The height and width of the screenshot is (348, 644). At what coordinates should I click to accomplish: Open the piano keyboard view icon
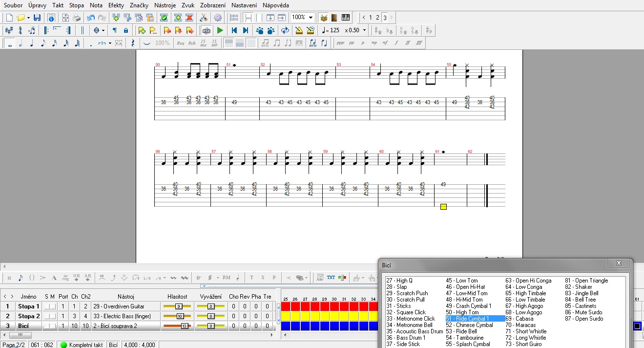[x=346, y=18]
